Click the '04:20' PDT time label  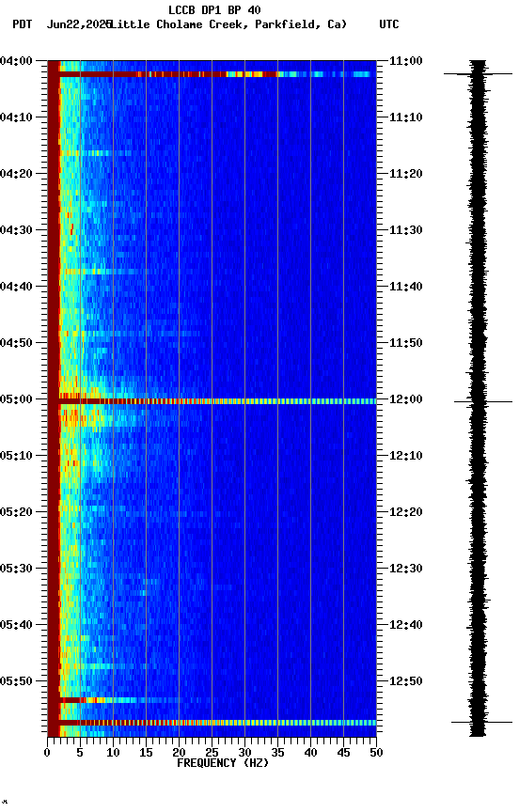pos(16,174)
